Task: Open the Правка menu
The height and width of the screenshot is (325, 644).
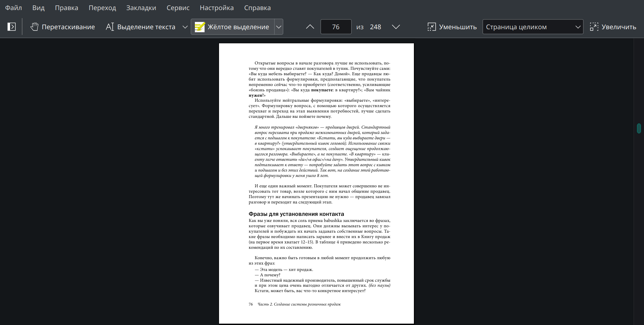Action: [66, 8]
